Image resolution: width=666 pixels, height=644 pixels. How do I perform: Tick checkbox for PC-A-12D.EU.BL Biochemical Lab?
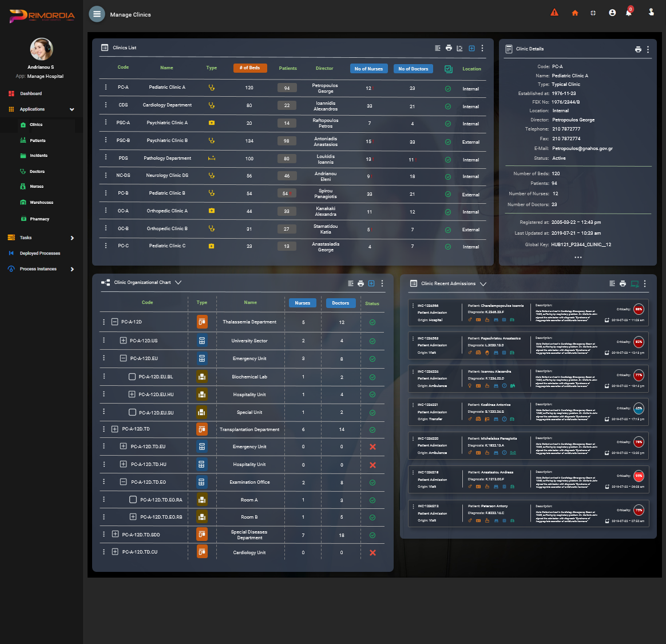[x=132, y=377]
